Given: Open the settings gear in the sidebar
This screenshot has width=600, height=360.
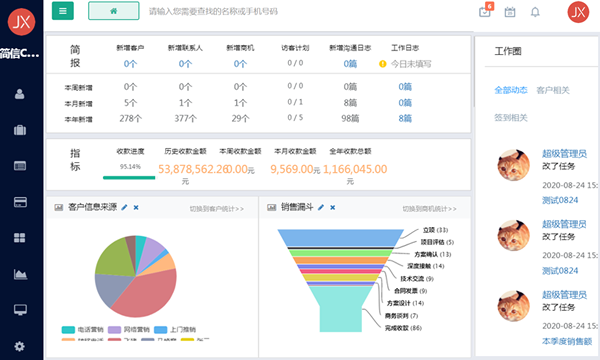Looking at the screenshot, I should (20, 346).
